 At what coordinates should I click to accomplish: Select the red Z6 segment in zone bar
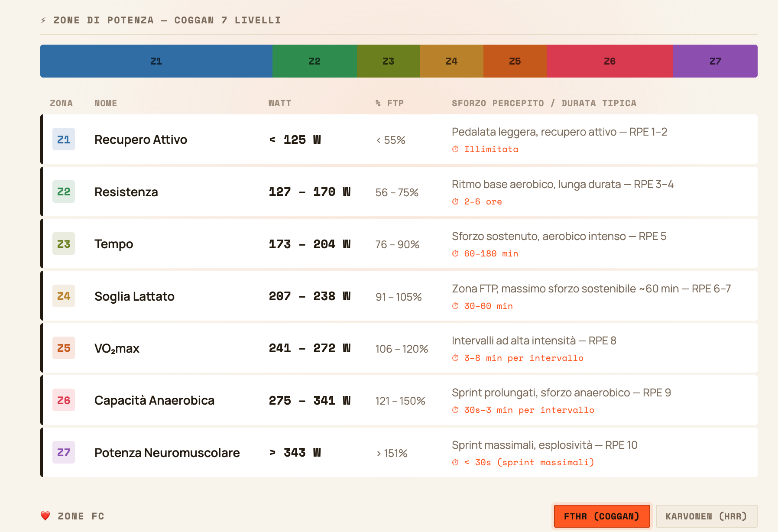[609, 61]
